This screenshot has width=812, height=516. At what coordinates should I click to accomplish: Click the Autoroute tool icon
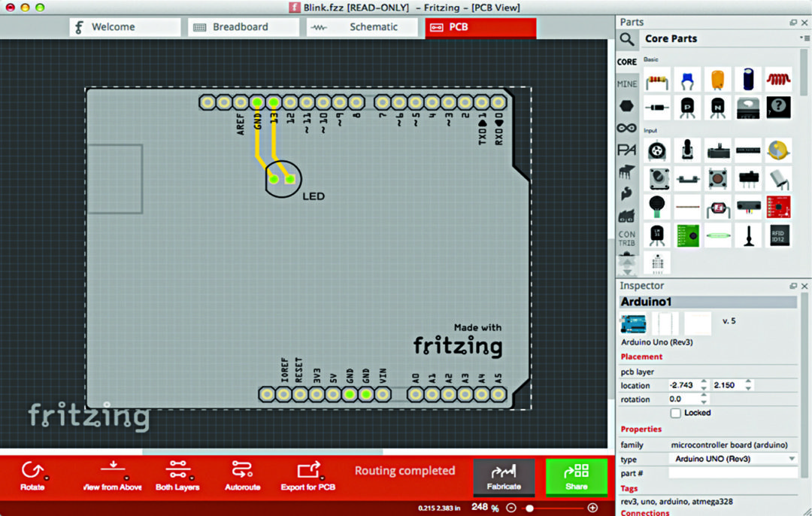(242, 472)
